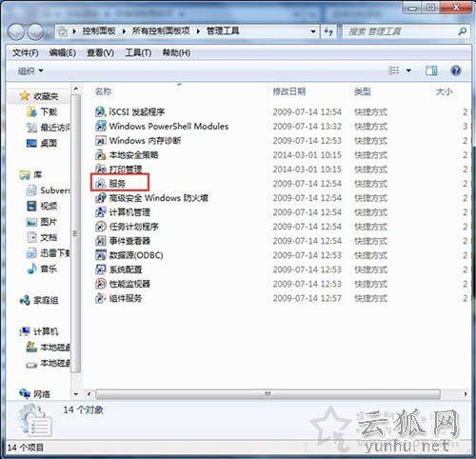Viewport: 476px width, 459px height.
Task: Click the search magnifier icon
Action: click(462, 31)
